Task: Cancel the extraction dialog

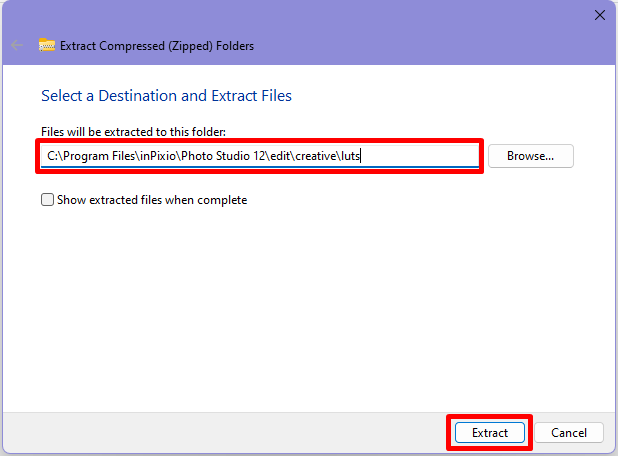Action: point(569,432)
